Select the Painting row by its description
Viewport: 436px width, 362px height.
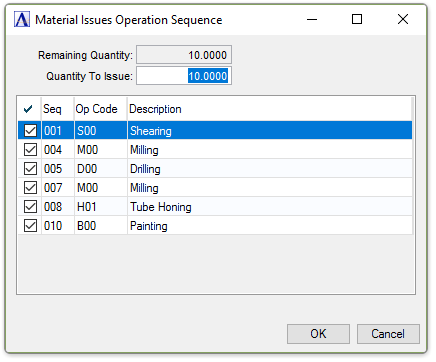pos(149,226)
